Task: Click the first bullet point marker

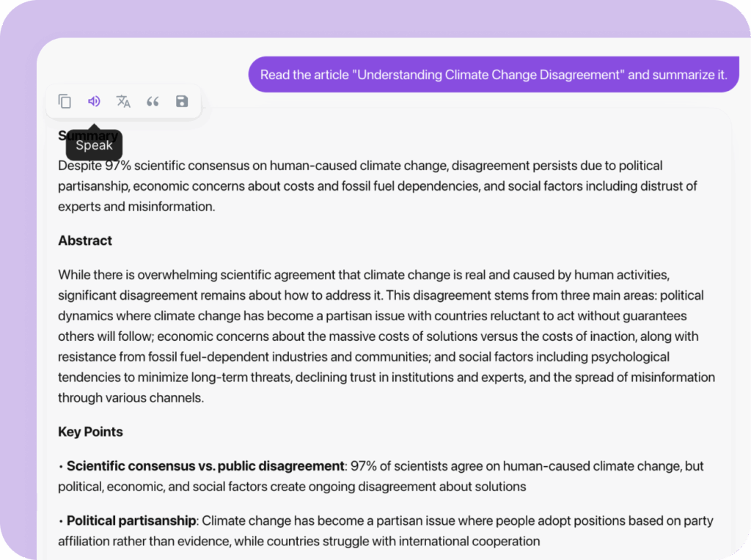Action: (61, 465)
